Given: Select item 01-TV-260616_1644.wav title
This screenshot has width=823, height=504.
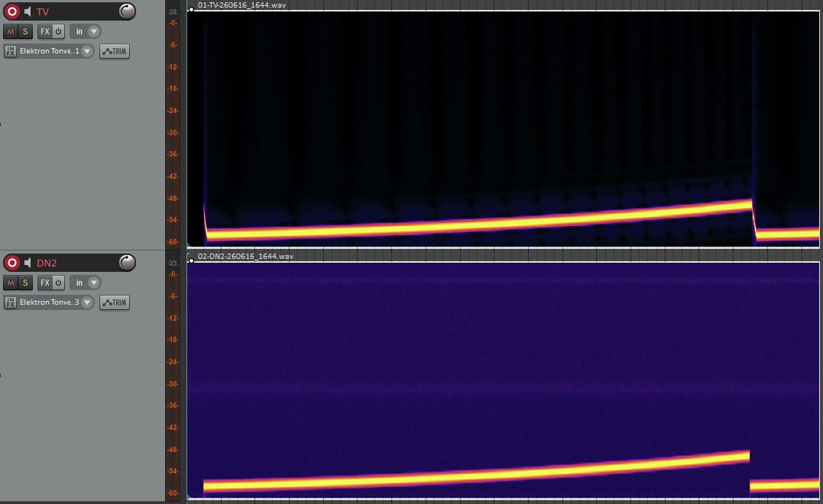Looking at the screenshot, I should point(241,5).
